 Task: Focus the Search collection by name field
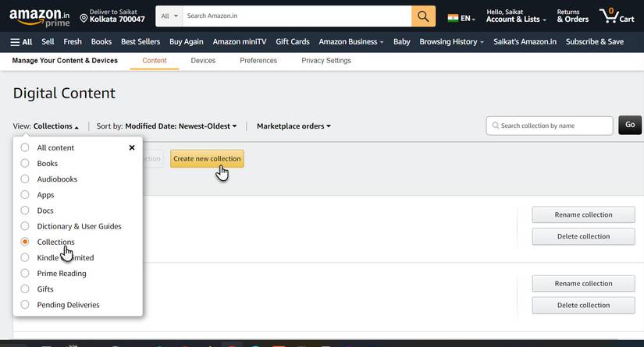pos(550,126)
